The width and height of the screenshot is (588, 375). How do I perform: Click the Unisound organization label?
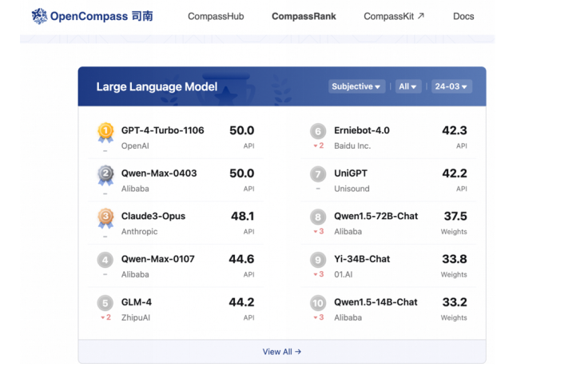click(x=352, y=189)
